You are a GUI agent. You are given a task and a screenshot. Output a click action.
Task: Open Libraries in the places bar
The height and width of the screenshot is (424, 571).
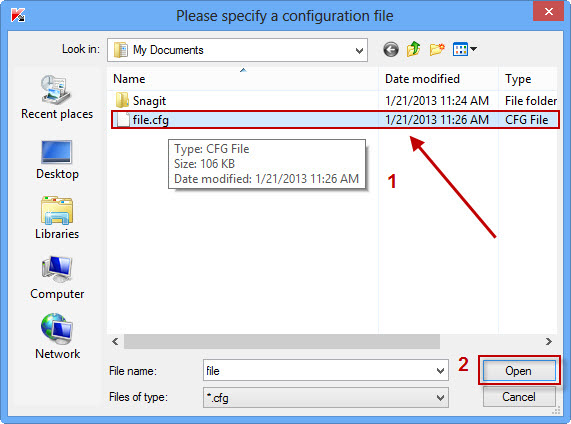coord(57,218)
